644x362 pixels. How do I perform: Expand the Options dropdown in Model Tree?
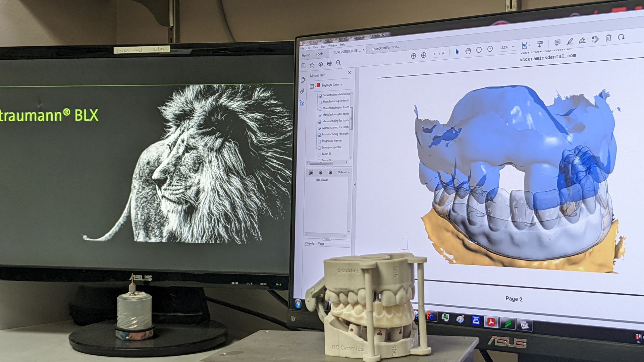(x=343, y=172)
